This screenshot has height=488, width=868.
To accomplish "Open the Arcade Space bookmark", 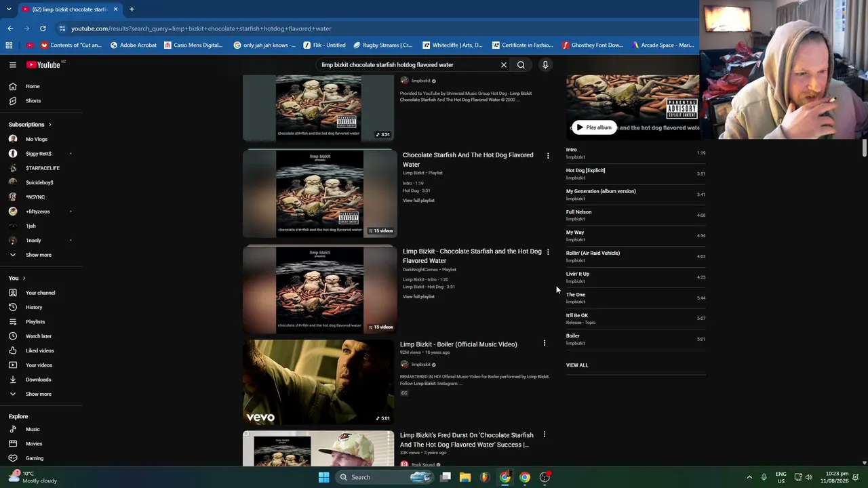I will (x=663, y=45).
